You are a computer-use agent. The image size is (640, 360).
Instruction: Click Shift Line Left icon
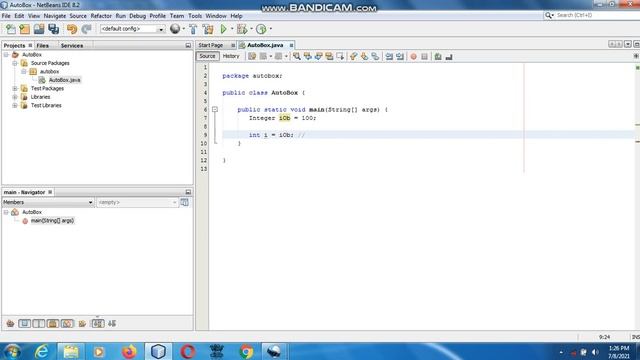[389, 56]
